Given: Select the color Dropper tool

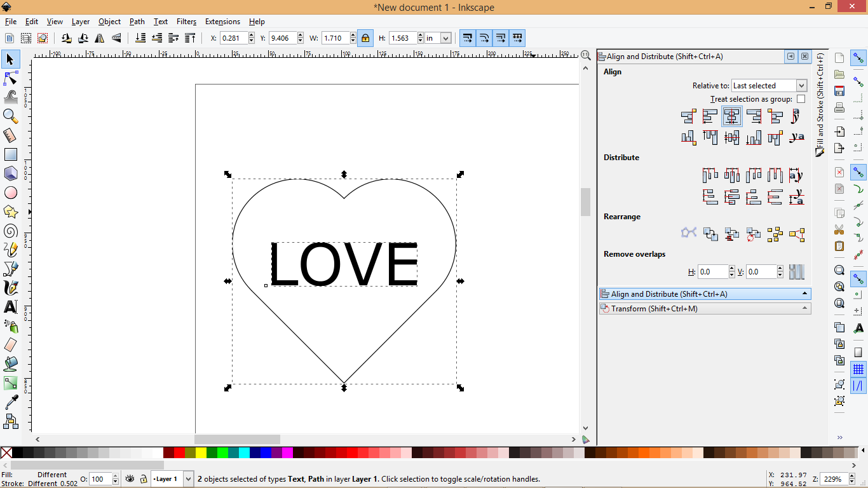Looking at the screenshot, I should (10, 402).
